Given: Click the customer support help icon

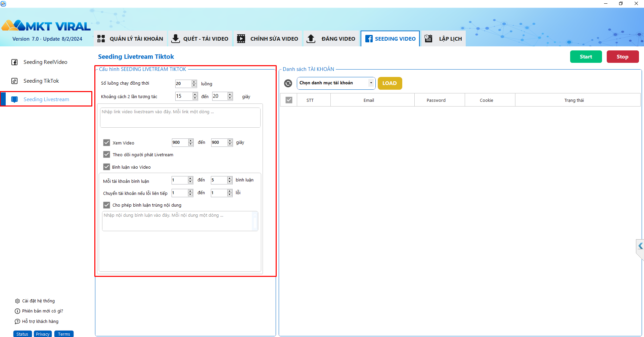Looking at the screenshot, I should (17, 322).
